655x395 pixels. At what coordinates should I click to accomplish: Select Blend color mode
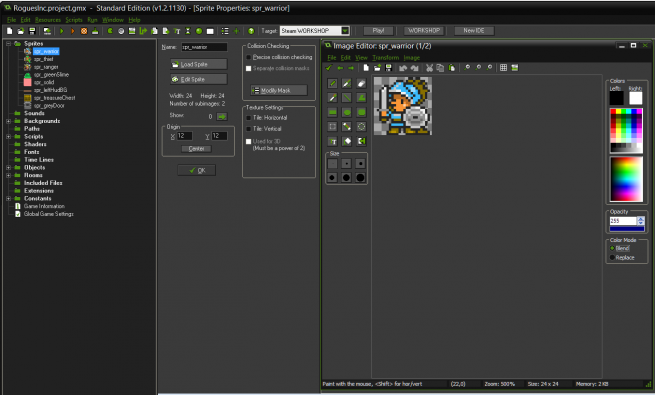tap(612, 248)
